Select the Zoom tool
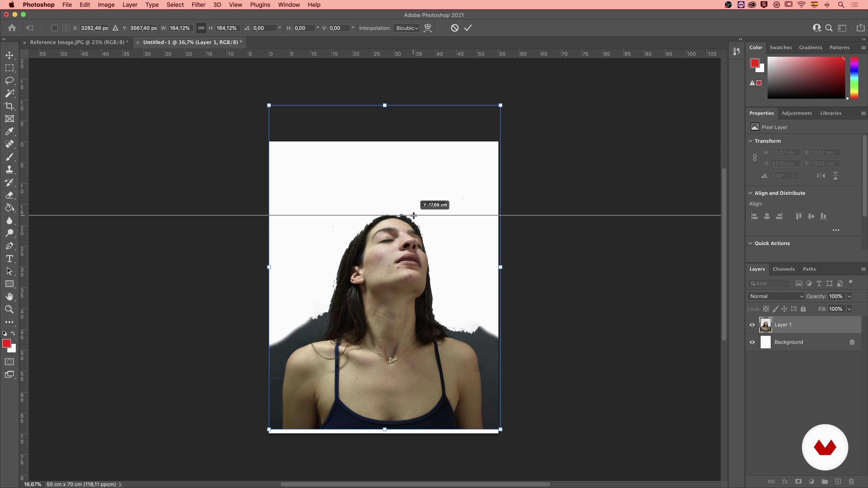 point(9,310)
